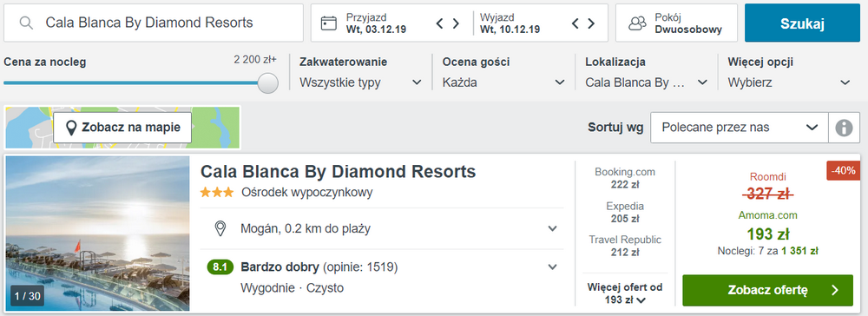The width and height of the screenshot is (868, 316).
Task: Click the price per night slider handle
Action: (x=268, y=83)
